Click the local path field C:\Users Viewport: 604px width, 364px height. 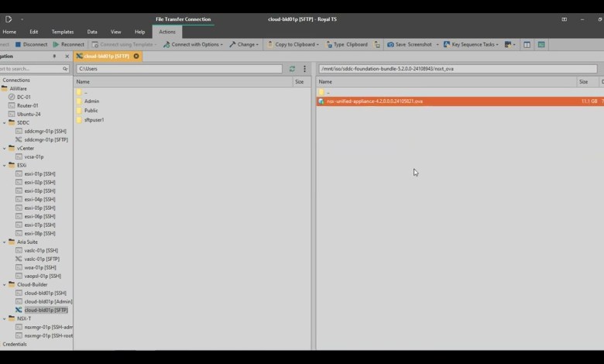coord(179,69)
